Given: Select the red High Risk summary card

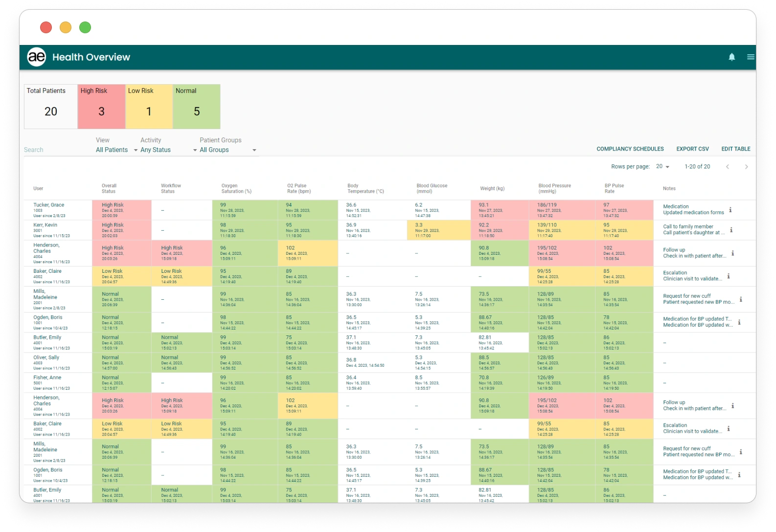Looking at the screenshot, I should 101,107.
